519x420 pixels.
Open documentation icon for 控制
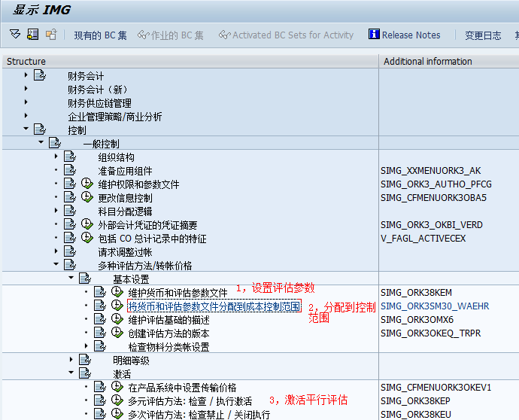pos(40,129)
